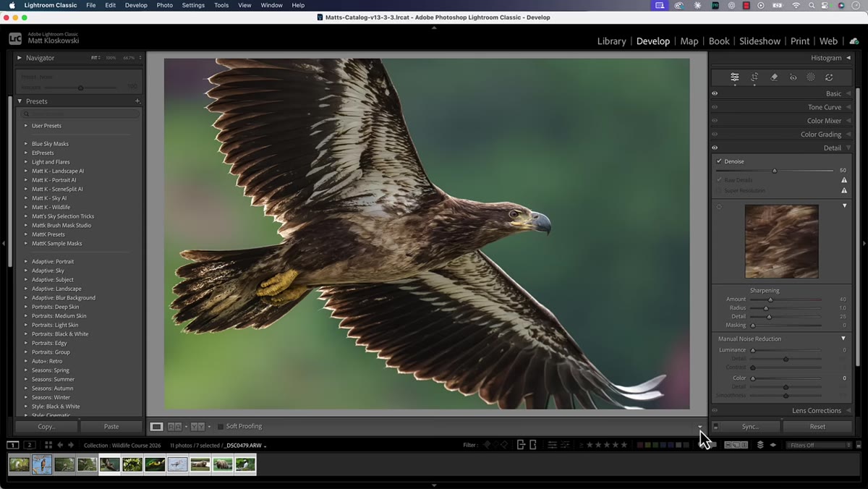868x489 pixels.
Task: Collapse the Detail panel
Action: (848, 148)
